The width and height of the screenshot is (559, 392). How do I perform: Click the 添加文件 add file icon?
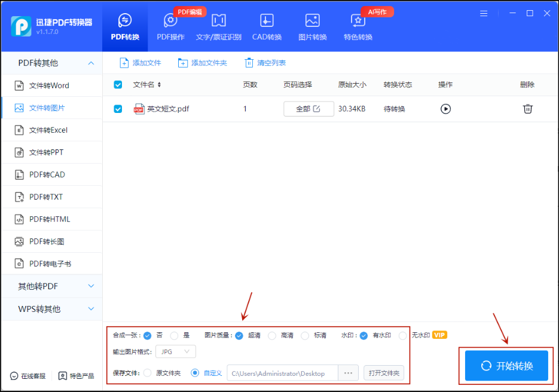point(124,63)
